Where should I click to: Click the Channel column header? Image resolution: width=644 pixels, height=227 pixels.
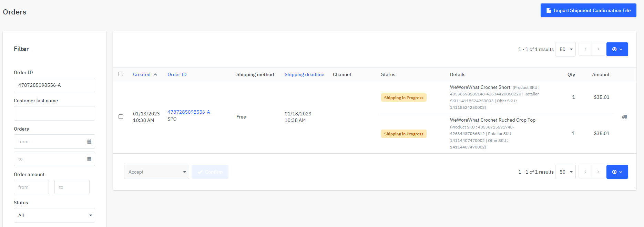point(342,74)
